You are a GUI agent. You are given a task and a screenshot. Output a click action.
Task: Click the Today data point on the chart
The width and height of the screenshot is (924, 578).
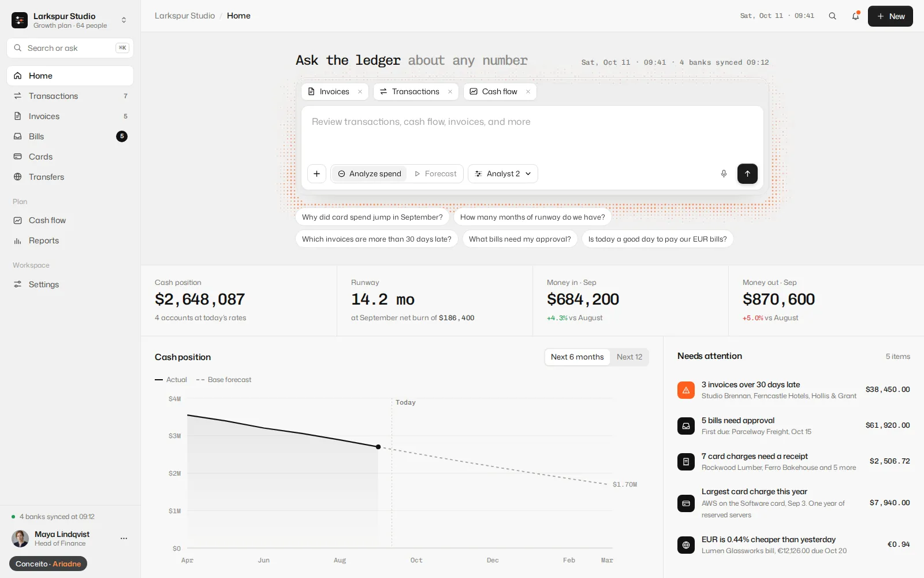pyautogui.click(x=378, y=447)
